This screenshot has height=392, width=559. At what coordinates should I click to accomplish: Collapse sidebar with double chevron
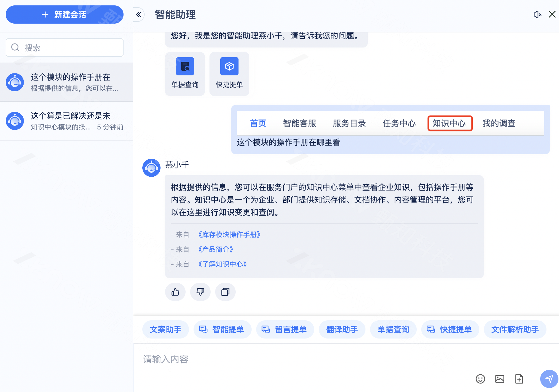[x=139, y=15]
